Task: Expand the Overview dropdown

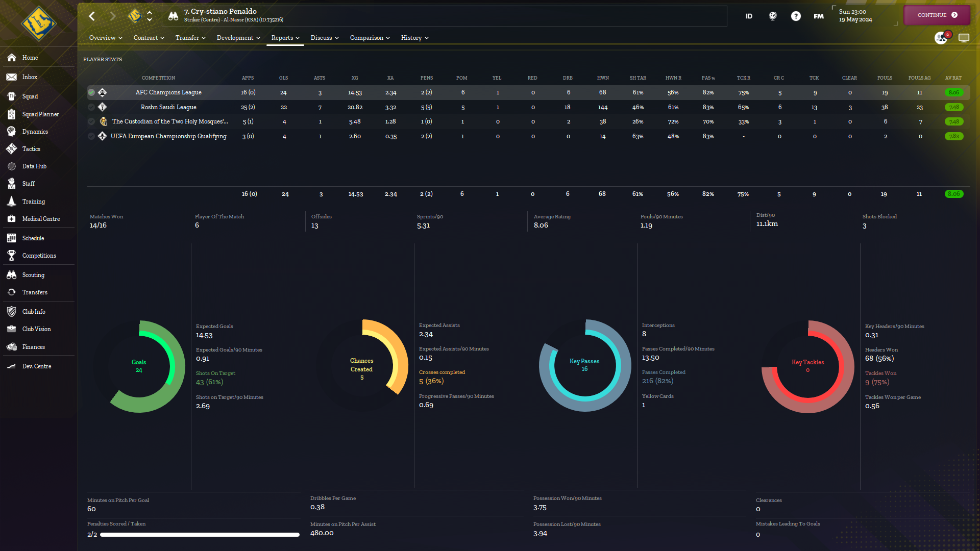Action: (x=106, y=38)
